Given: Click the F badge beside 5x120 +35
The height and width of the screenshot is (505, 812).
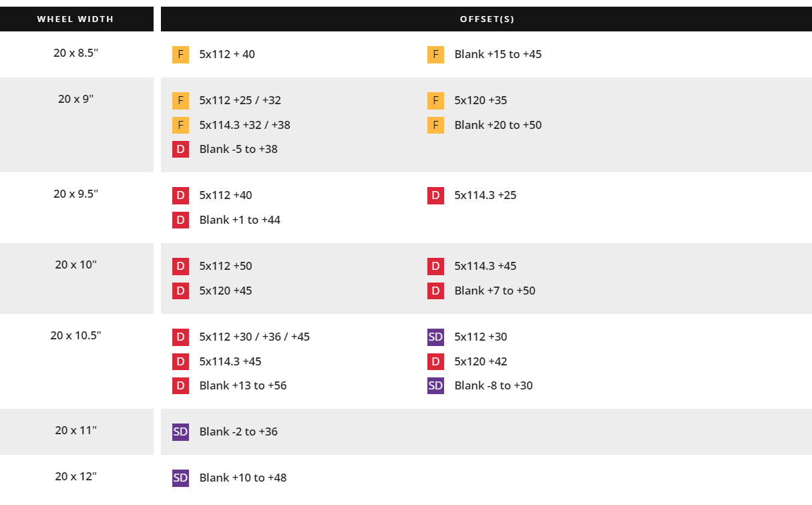Looking at the screenshot, I should (x=435, y=101).
